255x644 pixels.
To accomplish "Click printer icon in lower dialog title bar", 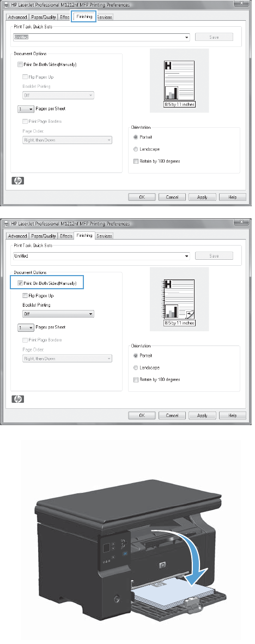I will coord(5,223).
